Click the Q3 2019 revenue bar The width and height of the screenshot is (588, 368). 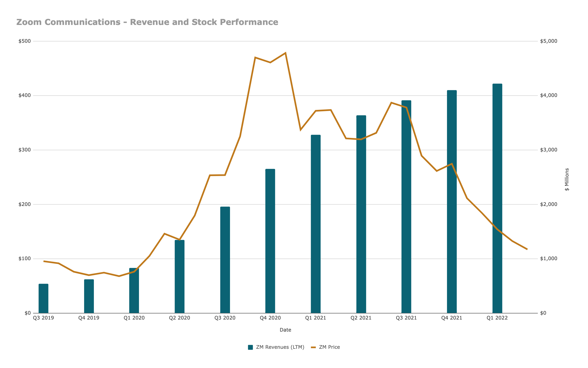[43, 298]
